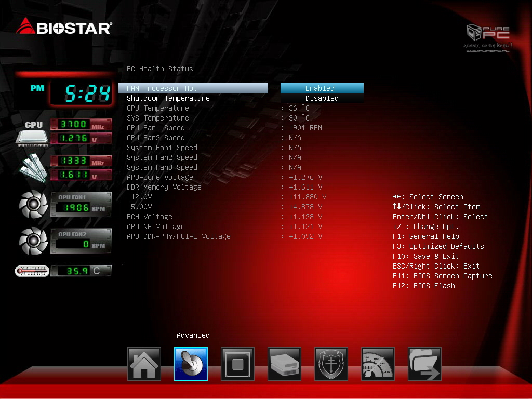Open the O.N.E. speedometer icon tab
This screenshot has height=399, width=532.
[x=378, y=364]
